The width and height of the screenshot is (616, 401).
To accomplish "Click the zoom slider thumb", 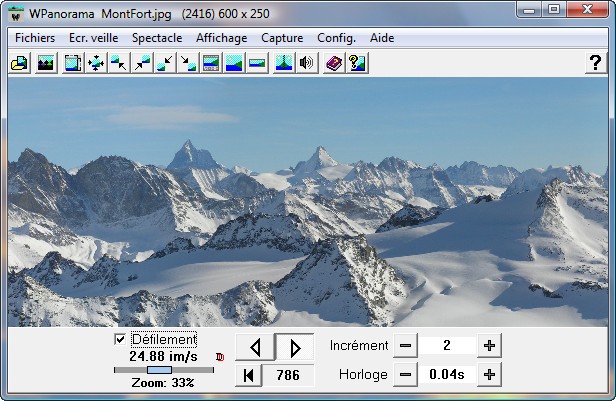I will [x=159, y=370].
